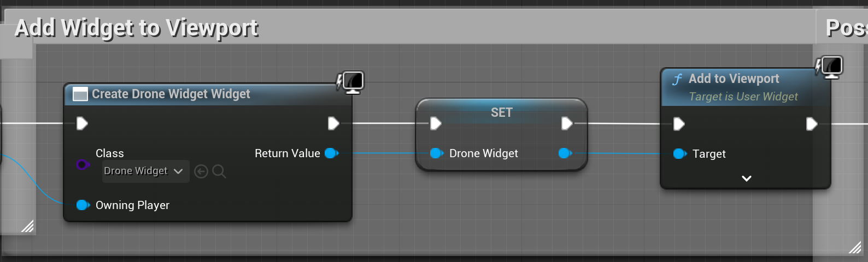Click the client-only monitor icon on Add to Viewport node
The image size is (868, 262).
click(829, 67)
